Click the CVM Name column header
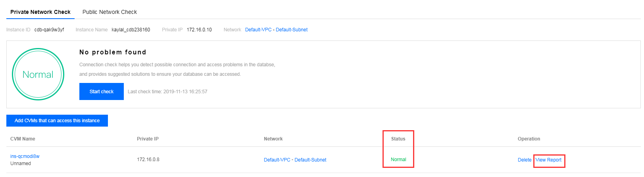 23,139
